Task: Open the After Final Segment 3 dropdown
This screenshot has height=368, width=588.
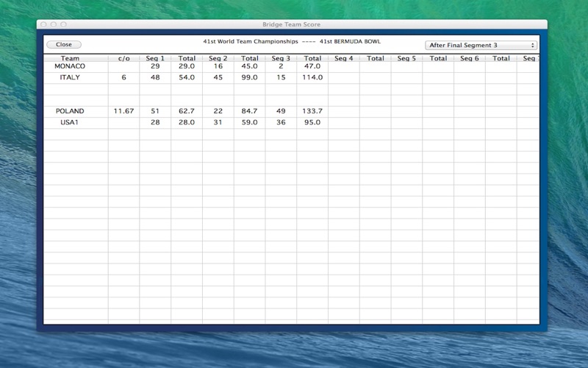Action: (481, 46)
